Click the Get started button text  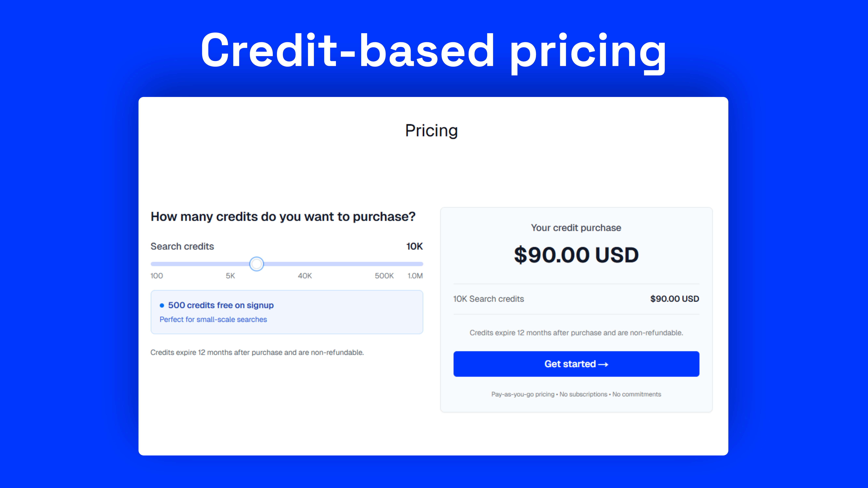pyautogui.click(x=570, y=364)
